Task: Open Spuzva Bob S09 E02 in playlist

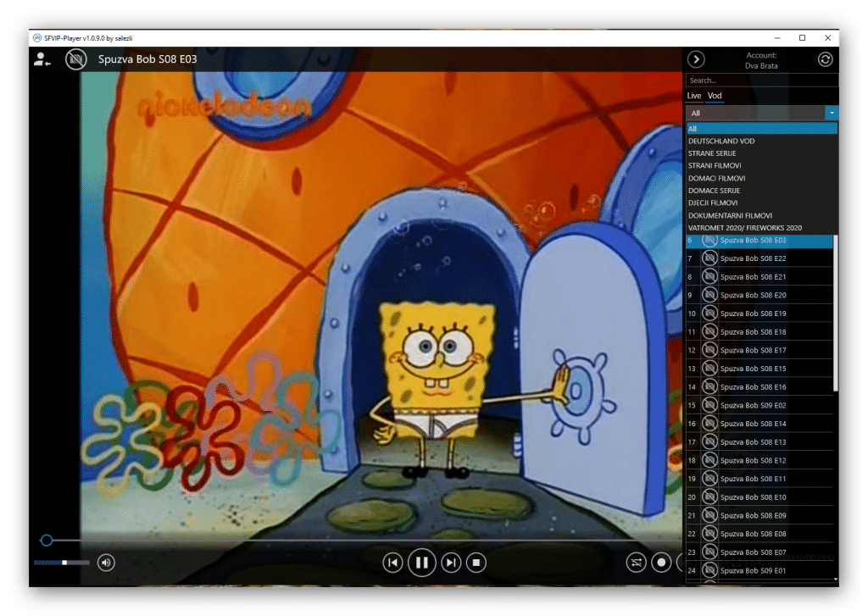Action: click(753, 405)
